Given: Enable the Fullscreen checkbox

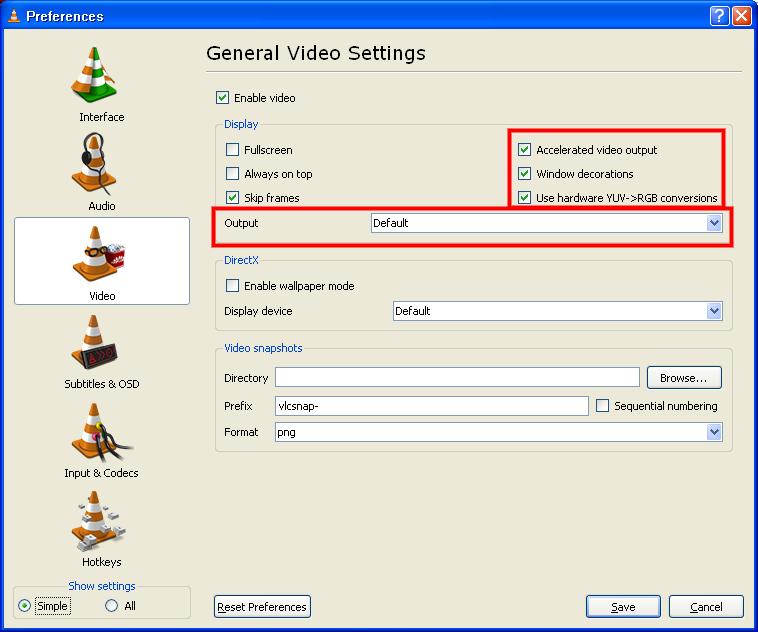Looking at the screenshot, I should point(233,149).
